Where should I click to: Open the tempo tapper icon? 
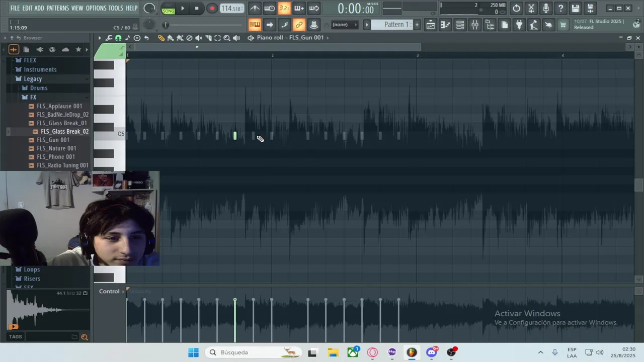point(534,25)
